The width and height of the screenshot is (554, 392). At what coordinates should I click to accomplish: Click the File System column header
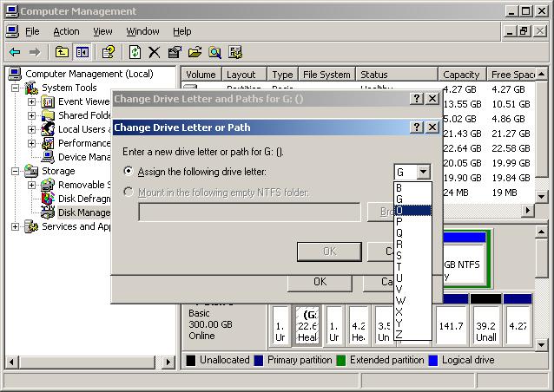pyautogui.click(x=327, y=75)
